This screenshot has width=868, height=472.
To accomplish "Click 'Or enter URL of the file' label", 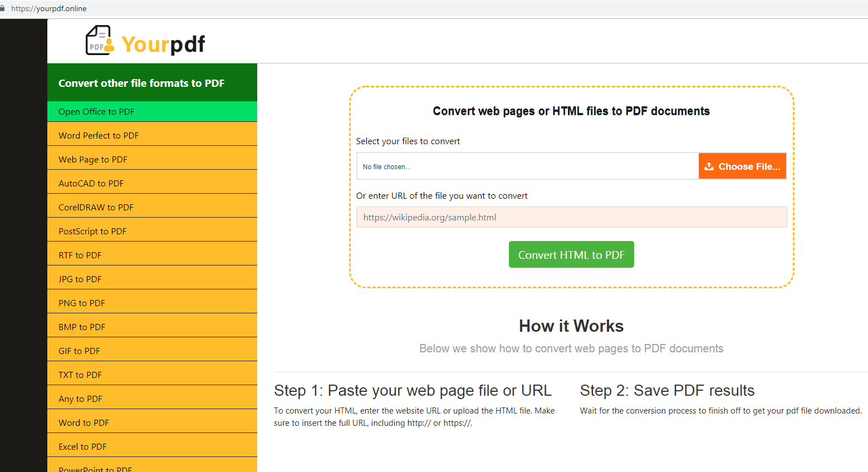I will pyautogui.click(x=442, y=196).
